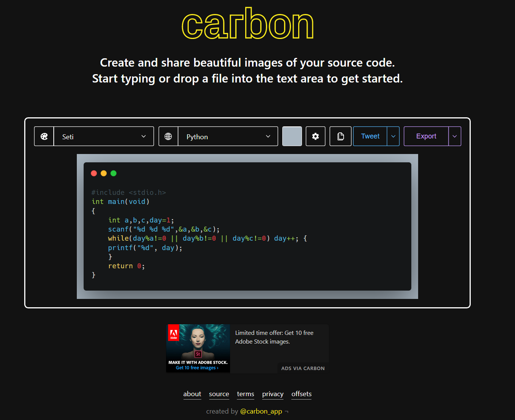Open the terms link

tap(246, 394)
